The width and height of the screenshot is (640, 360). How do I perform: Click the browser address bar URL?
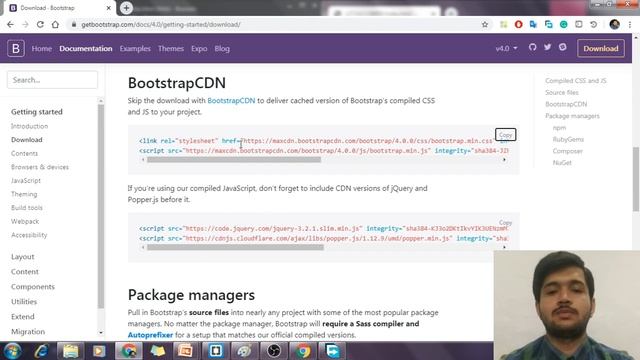161,24
